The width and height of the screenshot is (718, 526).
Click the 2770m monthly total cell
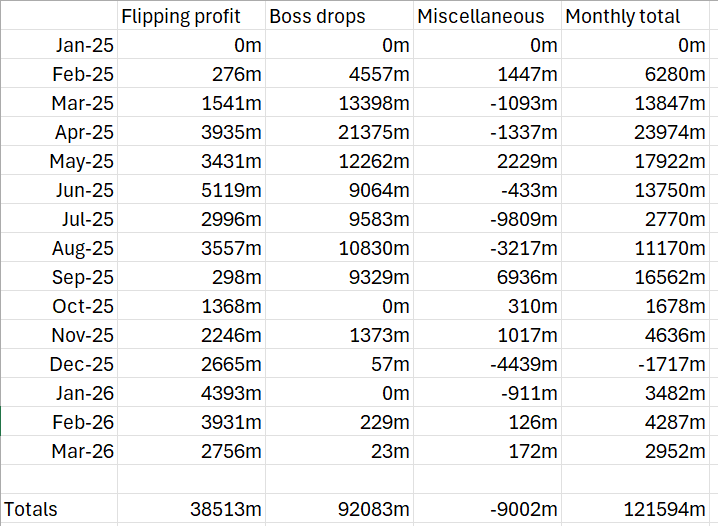click(635, 219)
